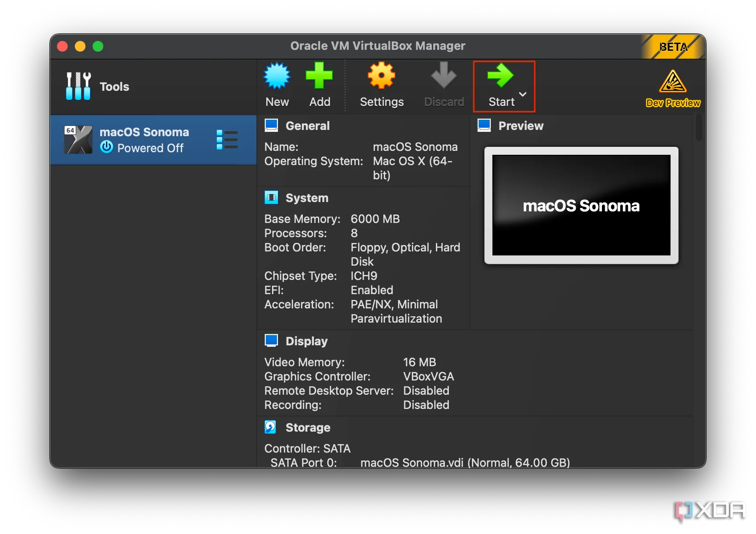Select the macOS Sonoma VM entry
Screen dimensions: 756x534
click(153, 140)
